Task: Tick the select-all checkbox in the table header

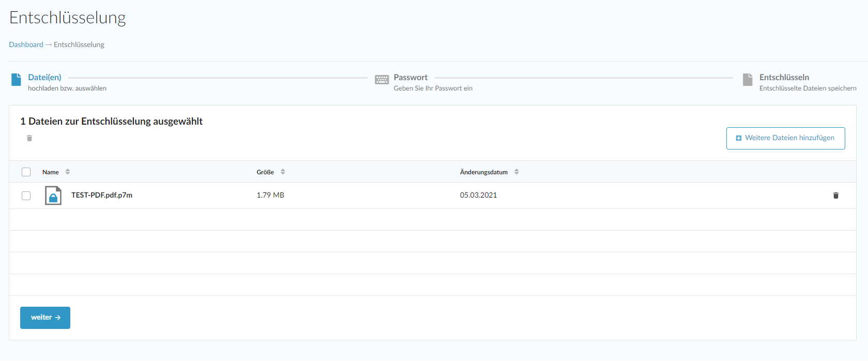Action: [x=26, y=172]
